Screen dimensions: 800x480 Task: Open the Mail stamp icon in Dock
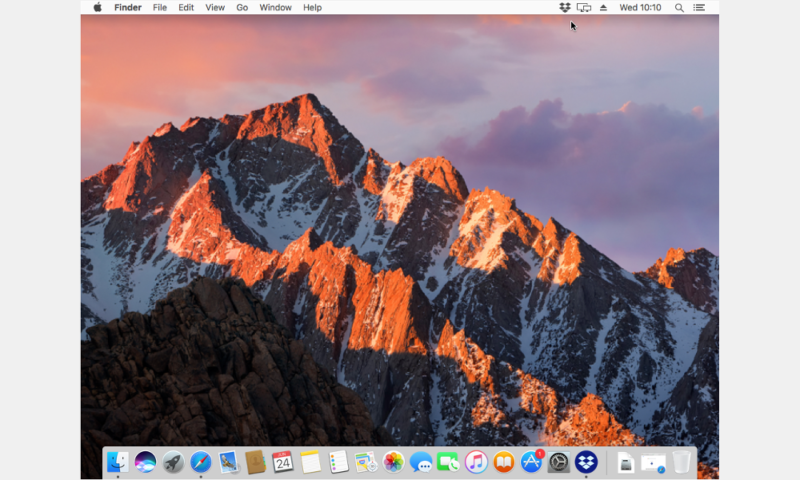[x=228, y=462]
